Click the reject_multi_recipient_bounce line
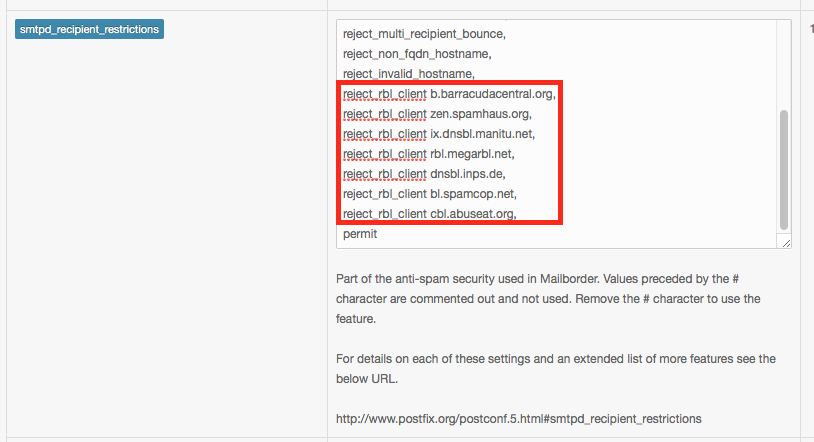The width and height of the screenshot is (814, 442). click(x=424, y=34)
